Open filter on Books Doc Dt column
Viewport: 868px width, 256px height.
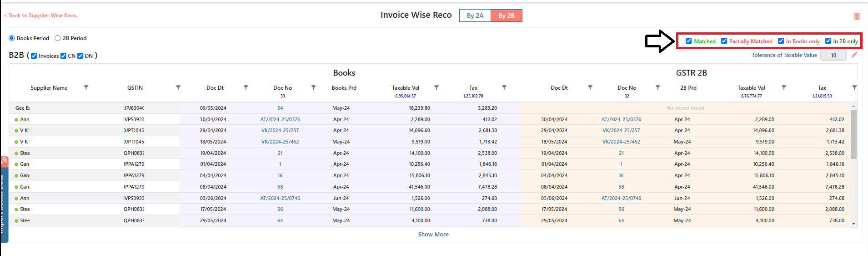click(x=246, y=87)
